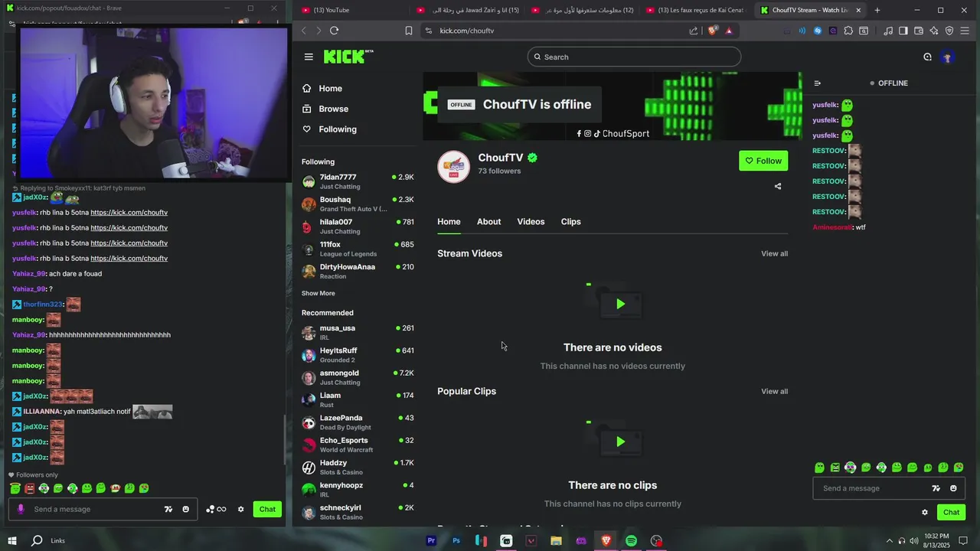Open the user avatar menu on Kick header

pos(947,57)
